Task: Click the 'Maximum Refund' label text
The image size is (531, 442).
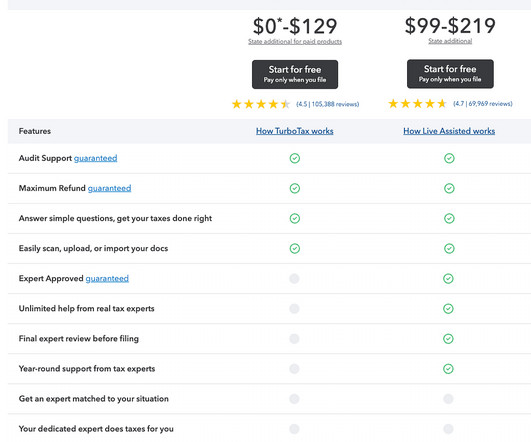Action: [x=52, y=188]
